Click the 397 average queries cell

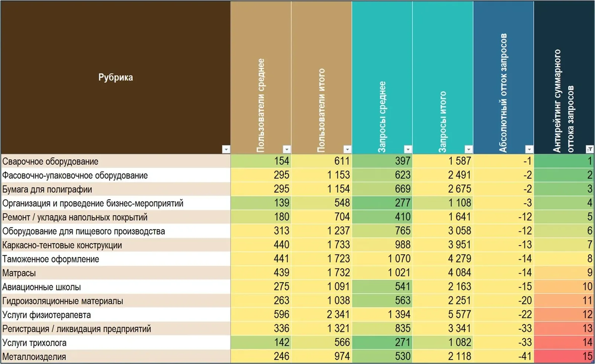point(382,161)
